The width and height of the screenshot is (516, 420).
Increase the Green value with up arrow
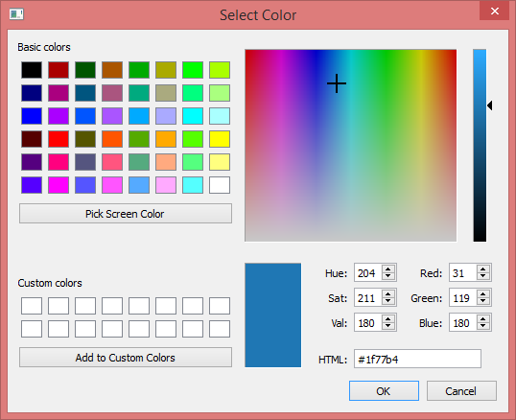483,293
